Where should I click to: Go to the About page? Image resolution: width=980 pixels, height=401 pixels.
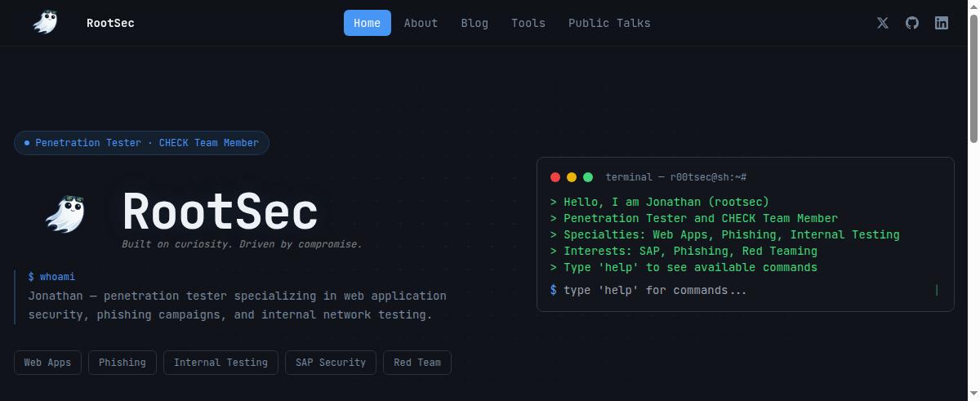(421, 23)
